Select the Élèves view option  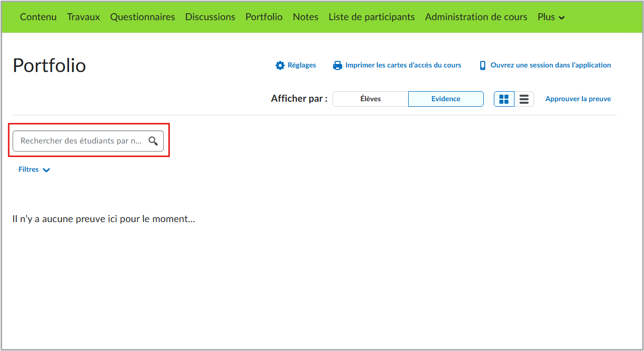(370, 99)
